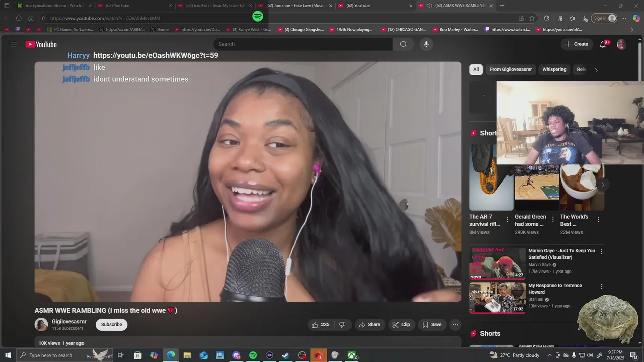Screen dimensions: 644x362
Task: Show next filter chips arrow
Action: (596, 70)
